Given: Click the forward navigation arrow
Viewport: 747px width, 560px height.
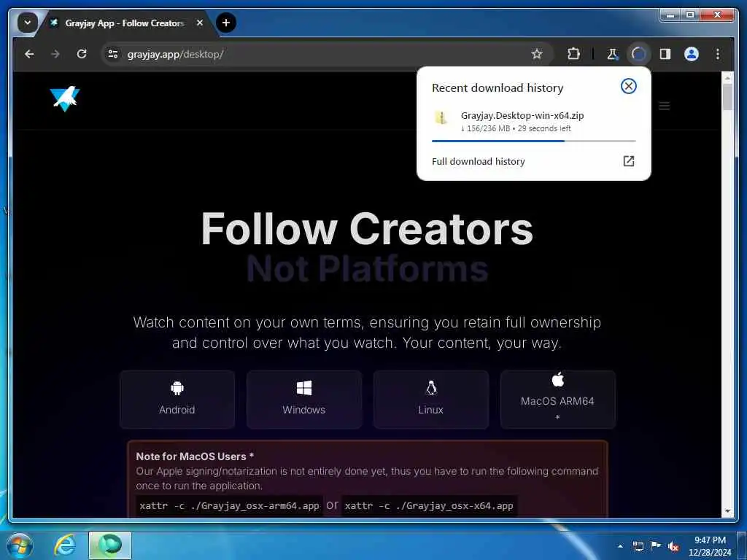Looking at the screenshot, I should click(x=55, y=54).
